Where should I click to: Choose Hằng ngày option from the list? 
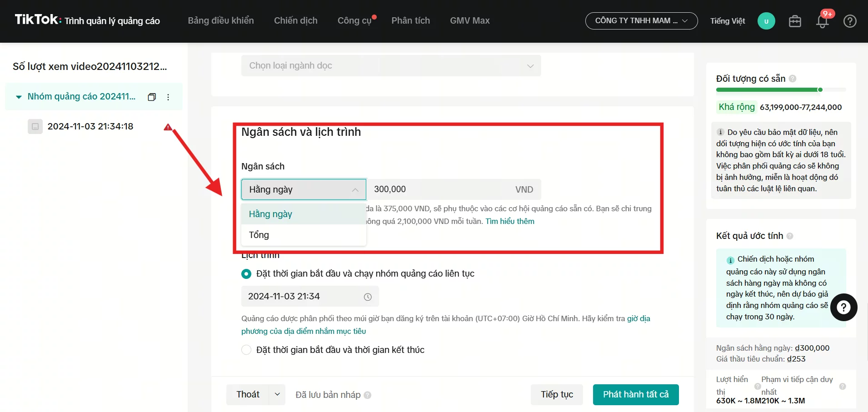pos(304,214)
